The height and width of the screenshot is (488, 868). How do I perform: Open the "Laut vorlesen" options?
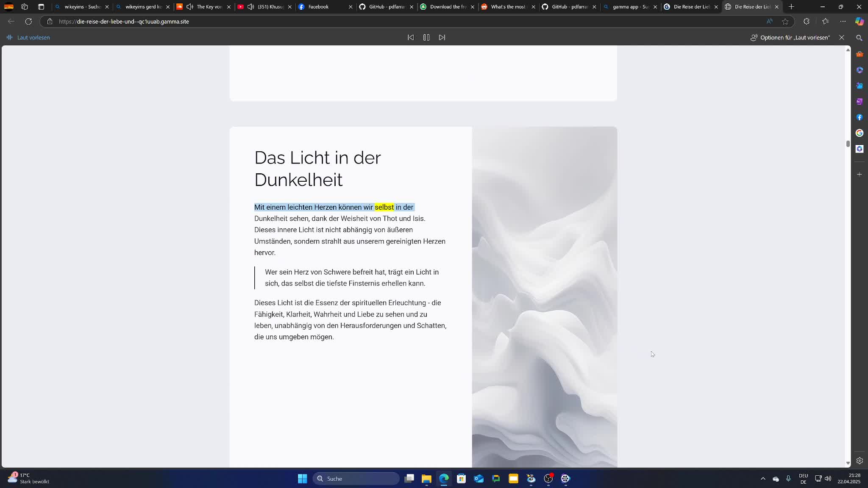coord(790,38)
